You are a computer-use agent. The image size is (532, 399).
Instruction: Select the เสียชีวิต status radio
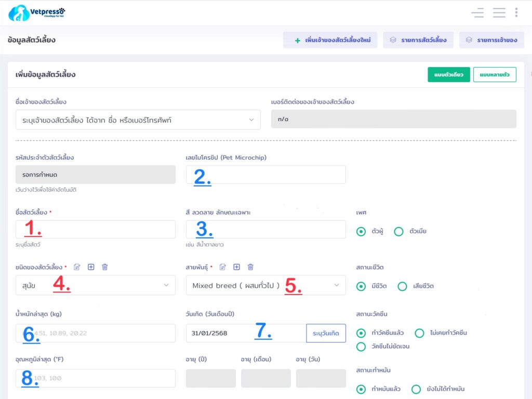(x=403, y=286)
